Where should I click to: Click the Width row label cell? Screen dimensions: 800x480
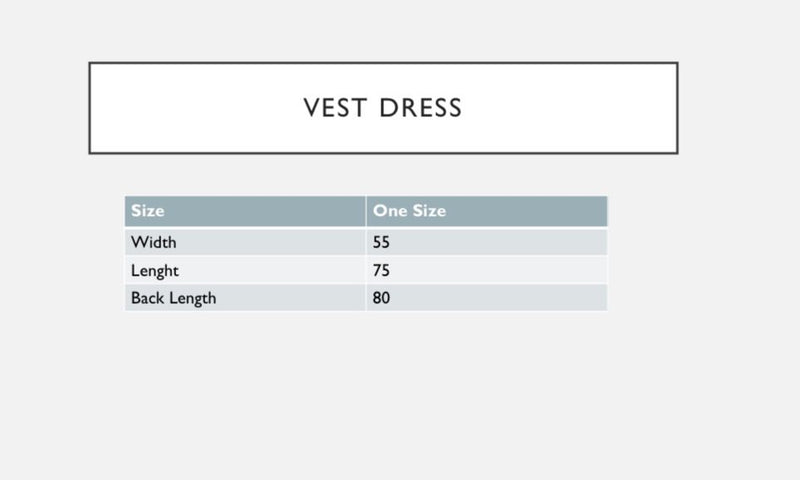(153, 242)
